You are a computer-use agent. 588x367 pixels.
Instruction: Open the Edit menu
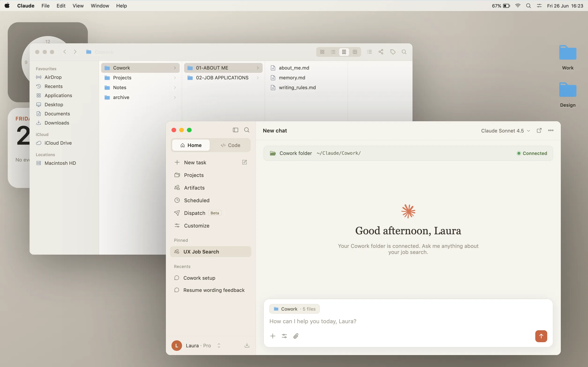(x=61, y=6)
